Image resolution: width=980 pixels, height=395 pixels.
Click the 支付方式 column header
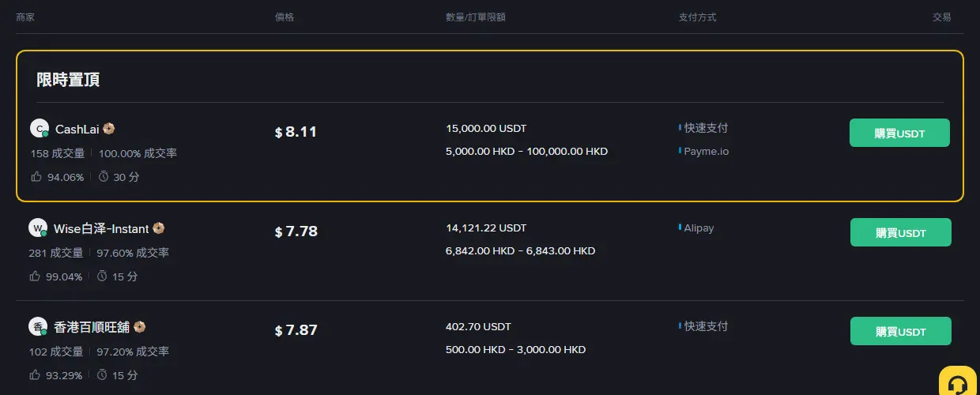pyautogui.click(x=698, y=17)
